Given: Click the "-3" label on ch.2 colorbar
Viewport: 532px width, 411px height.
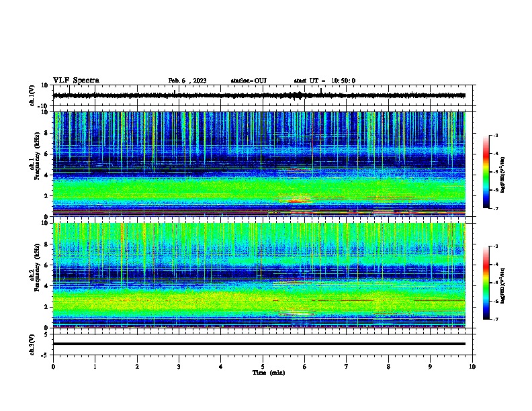Looking at the screenshot, I should (x=495, y=246).
